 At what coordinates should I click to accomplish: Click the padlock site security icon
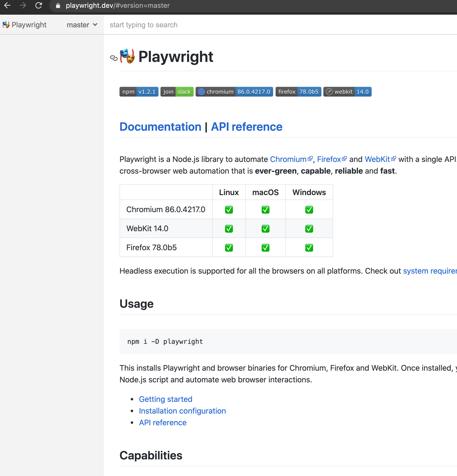click(58, 6)
